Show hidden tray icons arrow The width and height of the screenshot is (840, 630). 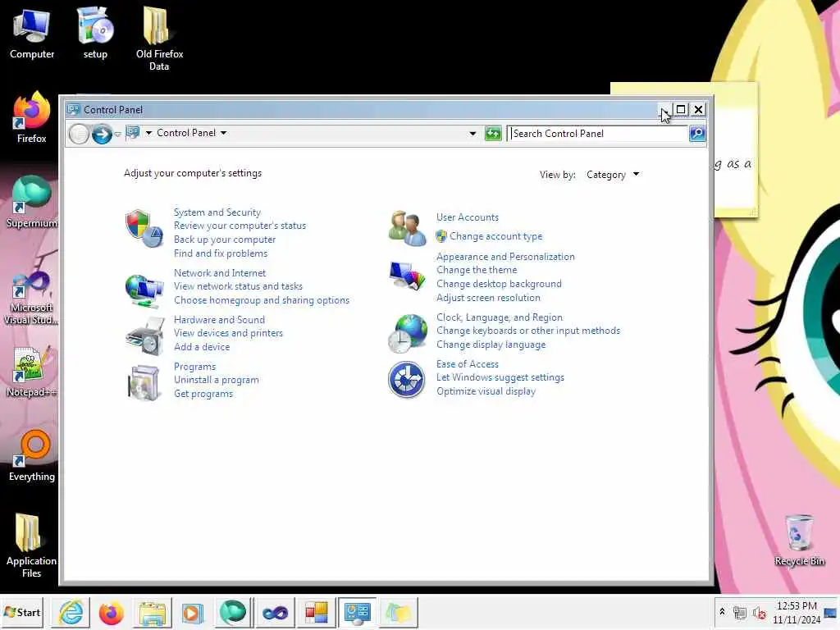point(722,612)
